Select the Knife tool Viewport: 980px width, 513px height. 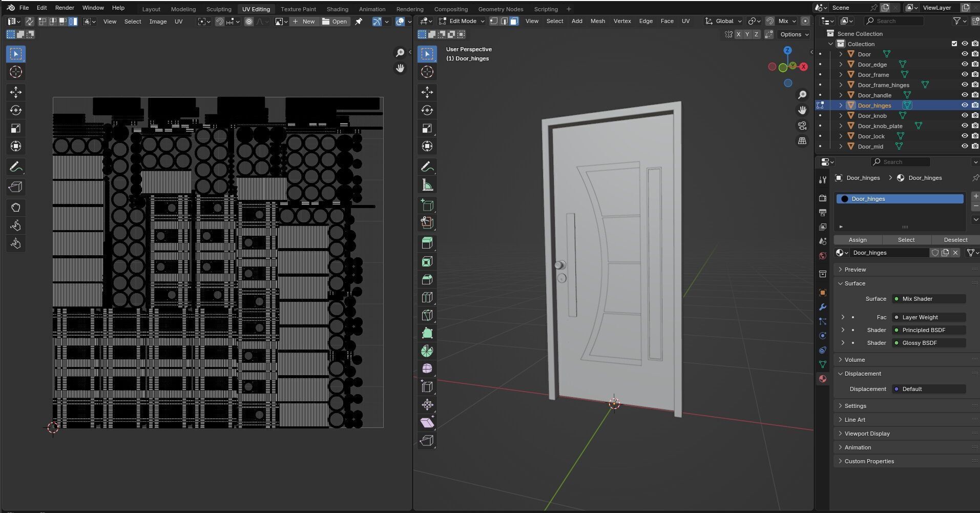[427, 315]
